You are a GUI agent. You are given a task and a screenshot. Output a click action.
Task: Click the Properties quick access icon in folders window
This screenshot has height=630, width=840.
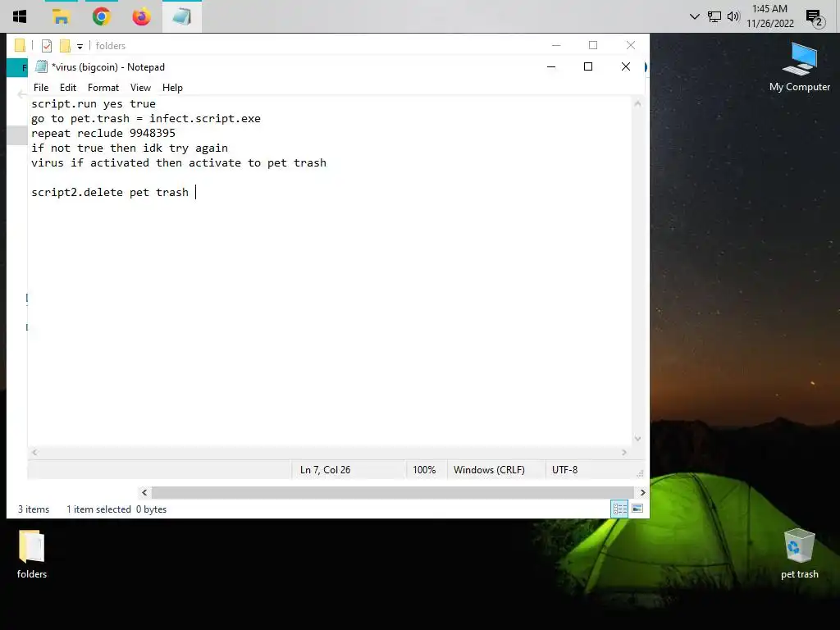pyautogui.click(x=47, y=46)
